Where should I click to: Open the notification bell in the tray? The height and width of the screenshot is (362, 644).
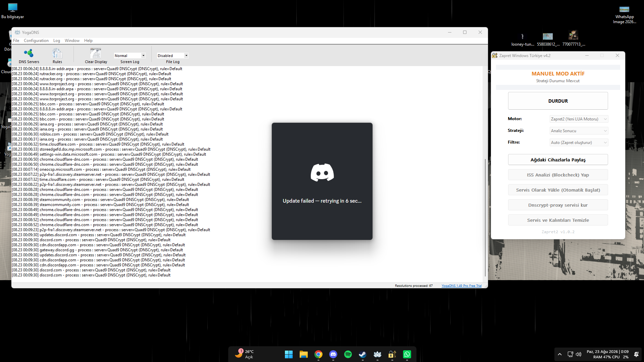pyautogui.click(x=636, y=354)
